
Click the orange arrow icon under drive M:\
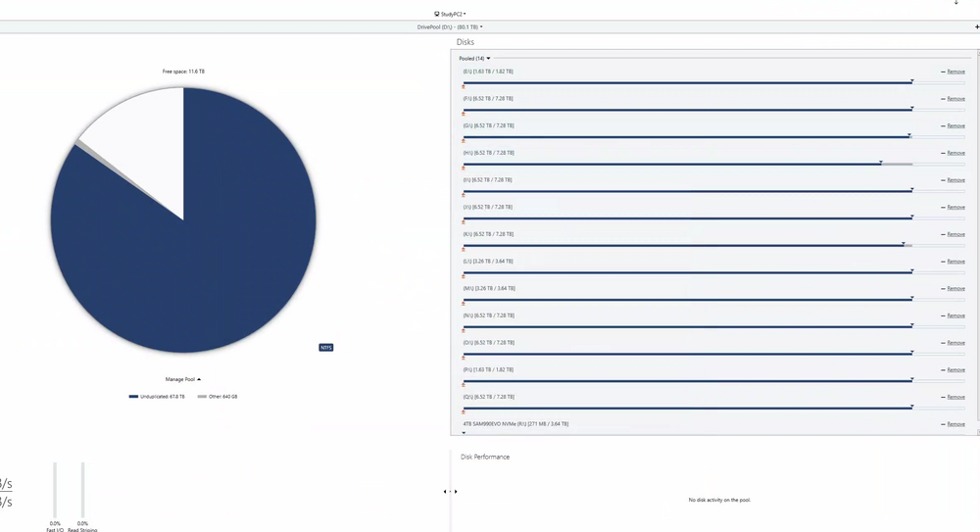(x=464, y=304)
